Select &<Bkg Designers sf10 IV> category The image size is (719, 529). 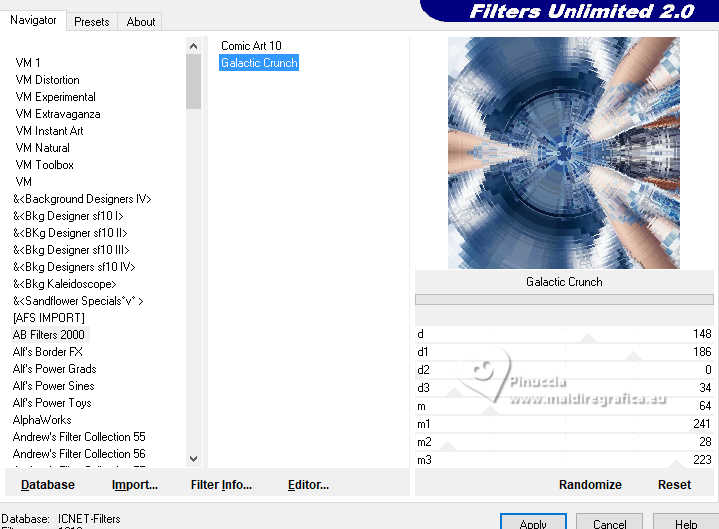coord(74,266)
